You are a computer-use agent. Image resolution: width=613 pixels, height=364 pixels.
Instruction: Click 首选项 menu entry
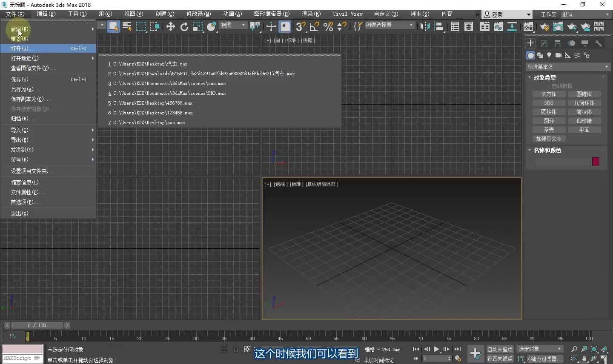[48, 202]
